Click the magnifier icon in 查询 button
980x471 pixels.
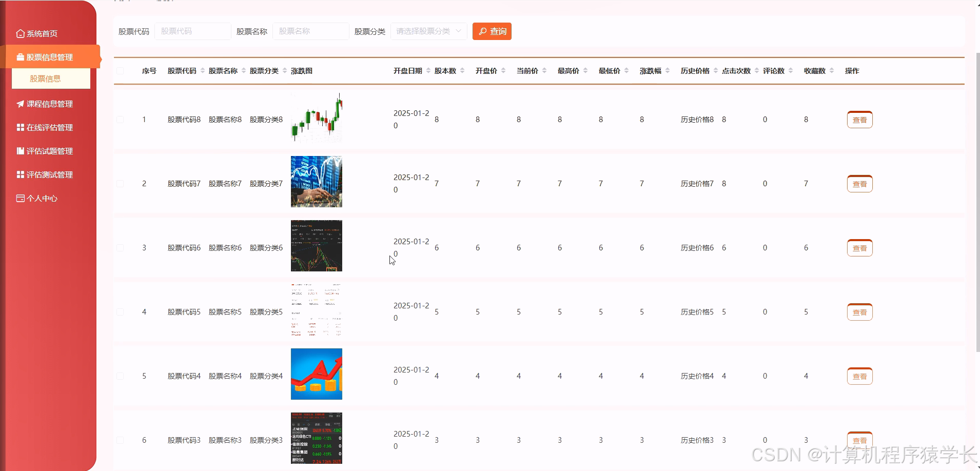[483, 31]
